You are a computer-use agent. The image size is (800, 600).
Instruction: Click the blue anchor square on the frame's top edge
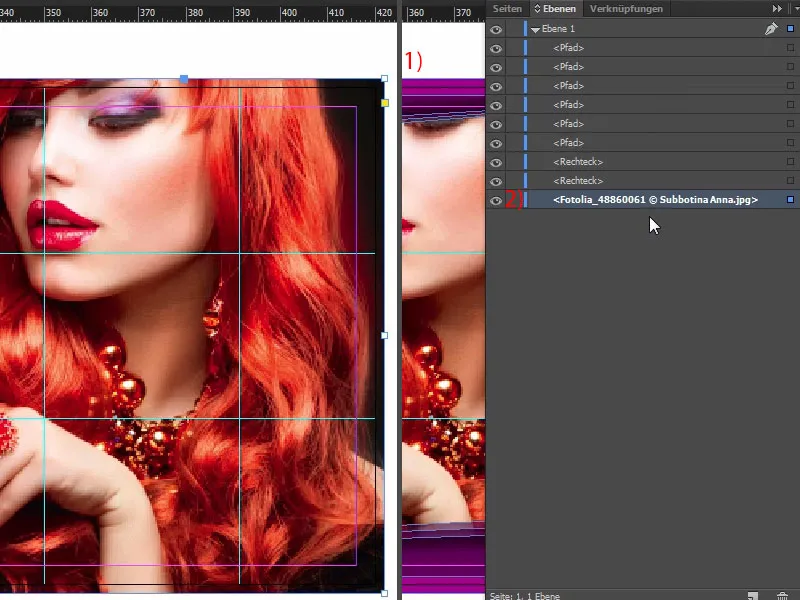pyautogui.click(x=184, y=79)
